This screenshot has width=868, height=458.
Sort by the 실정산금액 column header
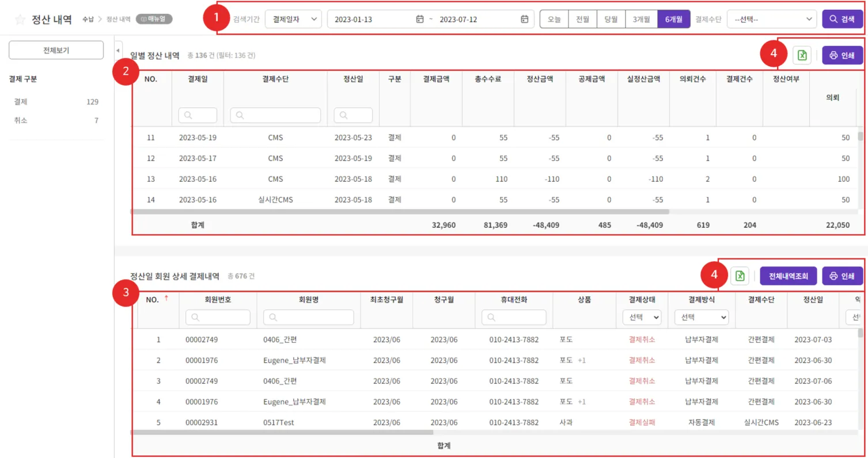pos(643,79)
